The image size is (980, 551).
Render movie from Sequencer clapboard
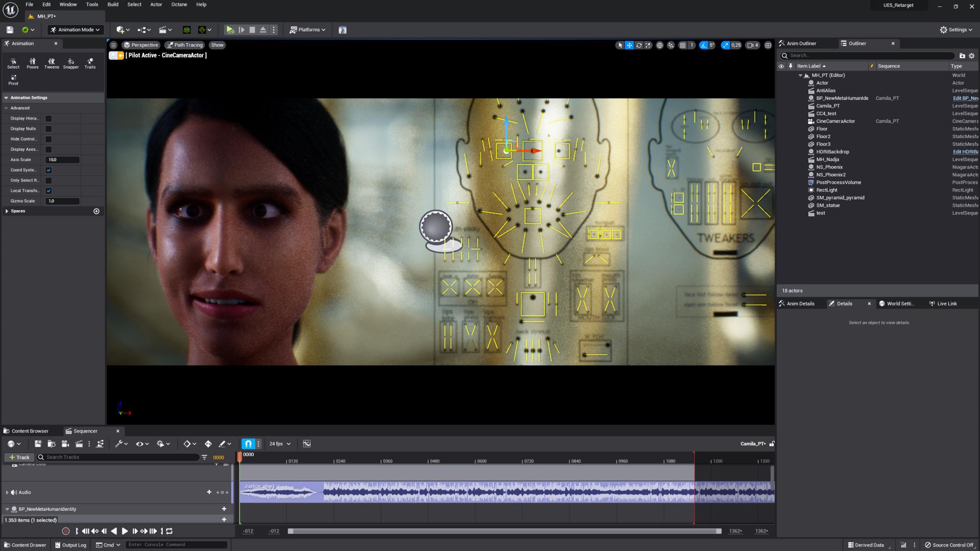(x=79, y=444)
